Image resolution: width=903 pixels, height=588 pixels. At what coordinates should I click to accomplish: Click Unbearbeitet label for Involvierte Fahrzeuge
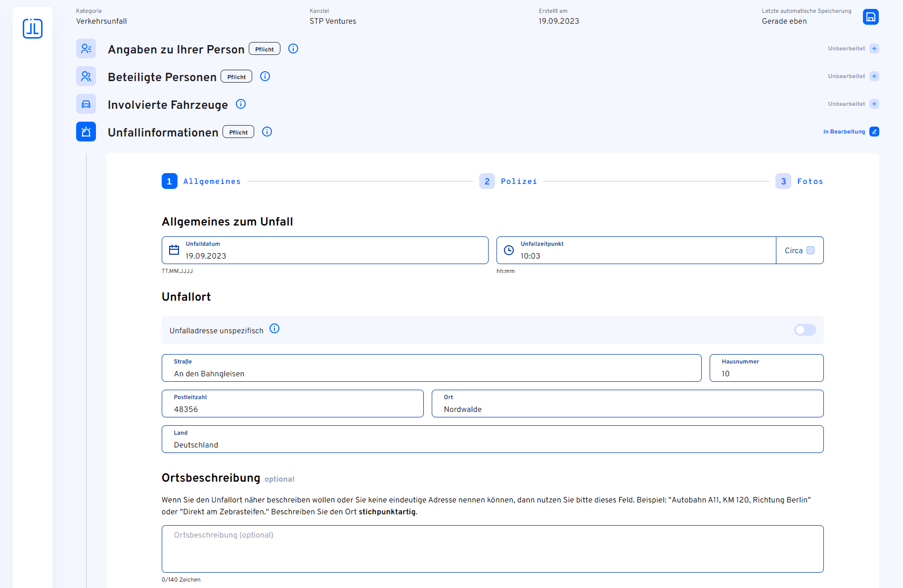pyautogui.click(x=847, y=104)
